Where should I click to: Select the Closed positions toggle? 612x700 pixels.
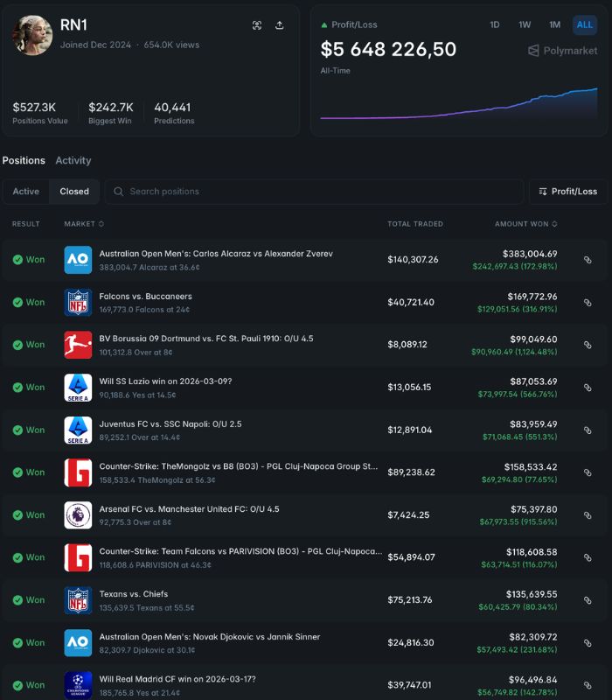(x=74, y=192)
